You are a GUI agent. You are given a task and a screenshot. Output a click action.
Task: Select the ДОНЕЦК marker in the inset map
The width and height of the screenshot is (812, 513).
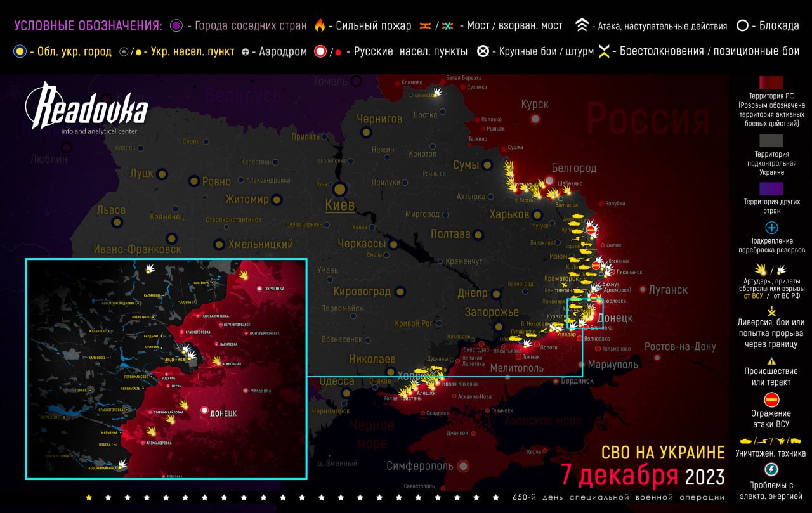pyautogui.click(x=204, y=411)
